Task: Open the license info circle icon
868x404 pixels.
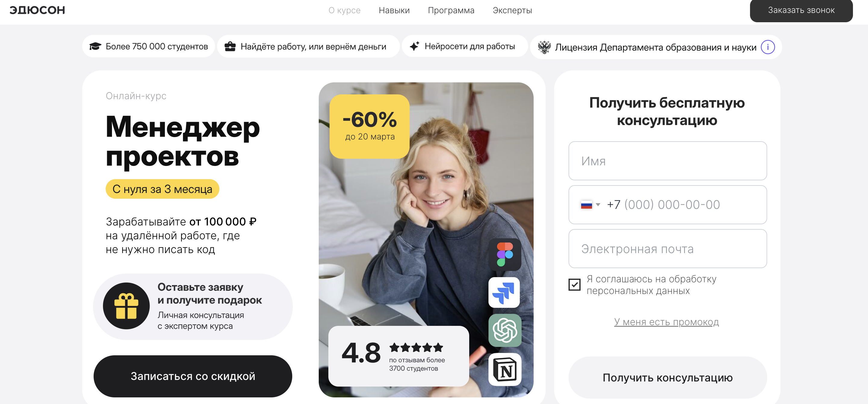Action: (767, 47)
